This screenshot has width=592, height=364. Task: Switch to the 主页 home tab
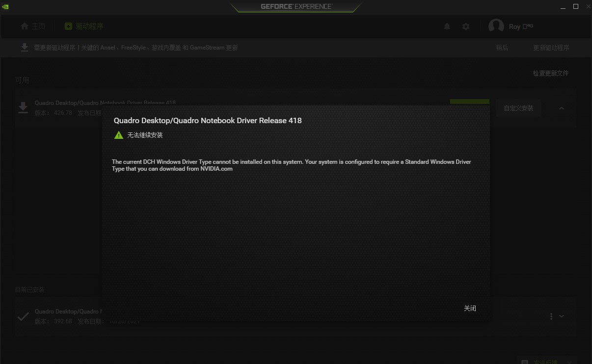(33, 26)
